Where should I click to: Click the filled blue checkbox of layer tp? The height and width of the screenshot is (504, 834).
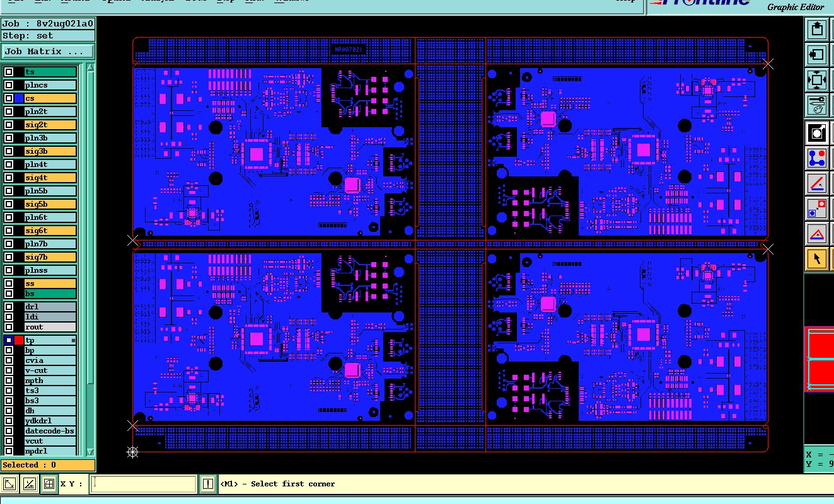click(9, 340)
